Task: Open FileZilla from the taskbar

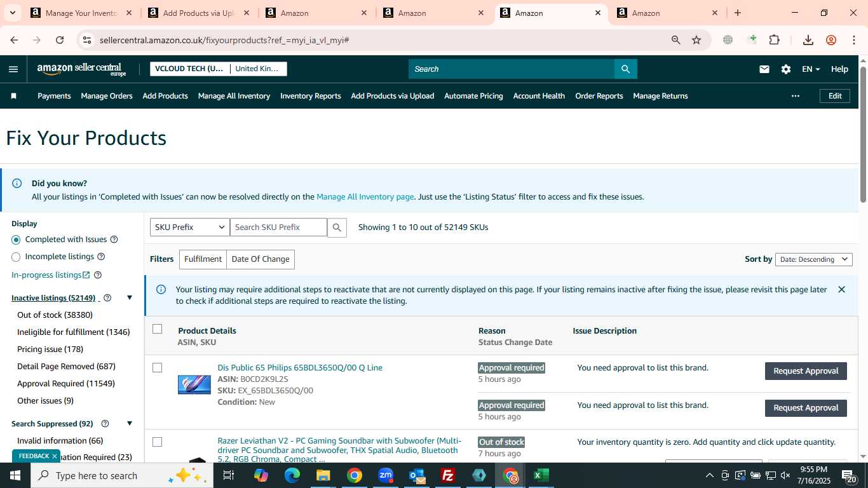Action: (448, 475)
